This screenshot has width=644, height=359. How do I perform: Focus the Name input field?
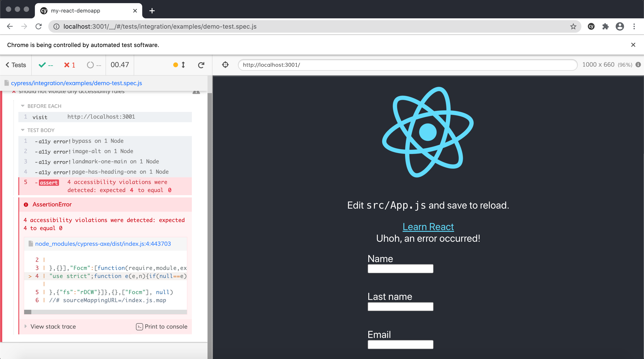click(x=400, y=269)
